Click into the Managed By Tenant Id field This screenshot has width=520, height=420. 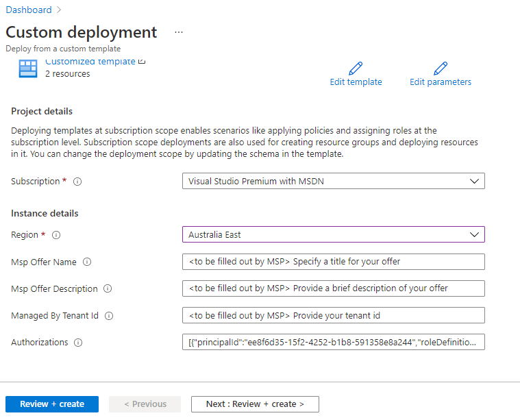coord(333,315)
